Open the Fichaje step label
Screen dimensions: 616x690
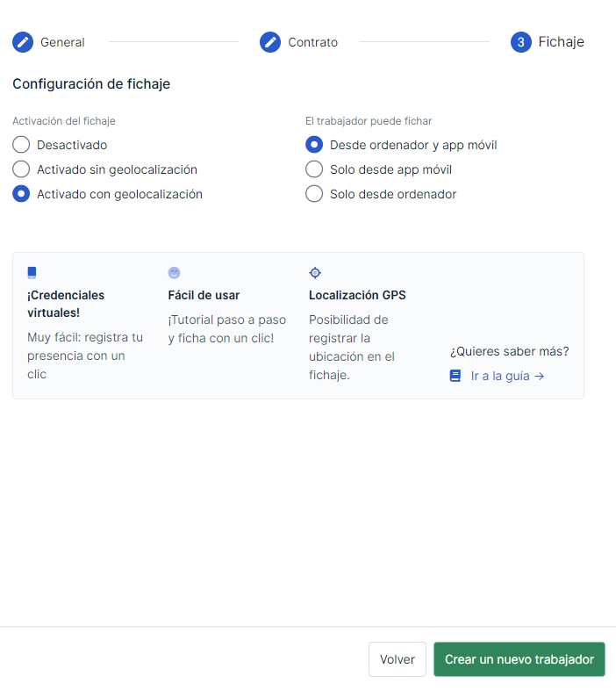(562, 42)
